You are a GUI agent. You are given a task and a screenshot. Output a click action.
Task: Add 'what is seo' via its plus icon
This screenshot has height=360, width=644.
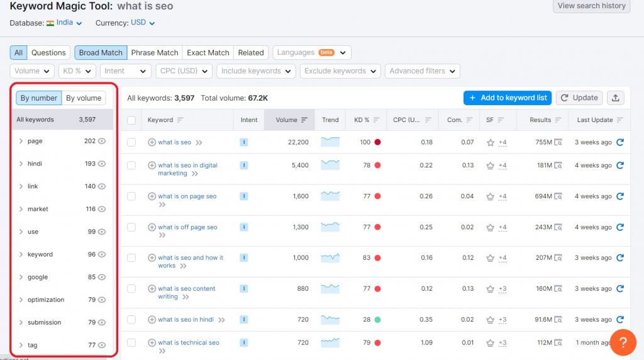pyautogui.click(x=152, y=142)
